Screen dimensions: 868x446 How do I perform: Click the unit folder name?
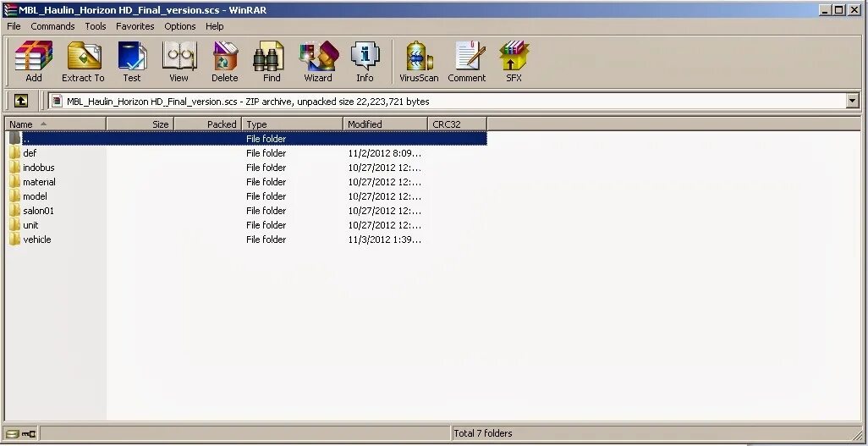click(30, 225)
